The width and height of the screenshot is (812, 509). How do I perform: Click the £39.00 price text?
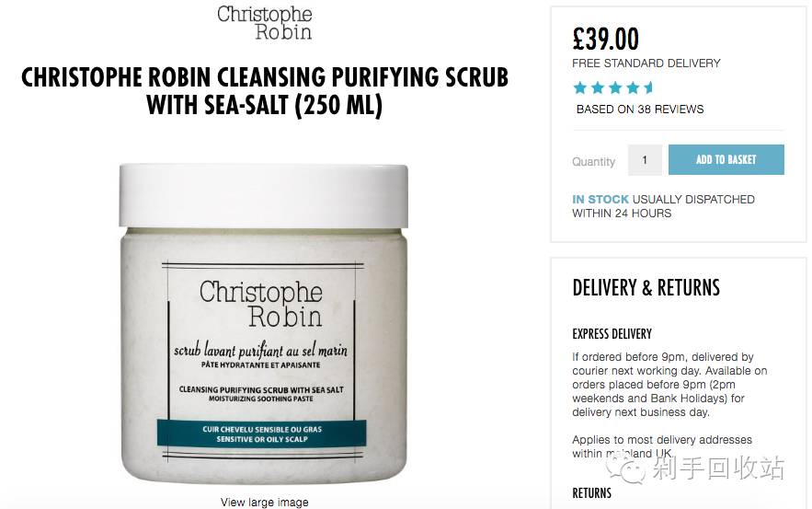(x=605, y=39)
